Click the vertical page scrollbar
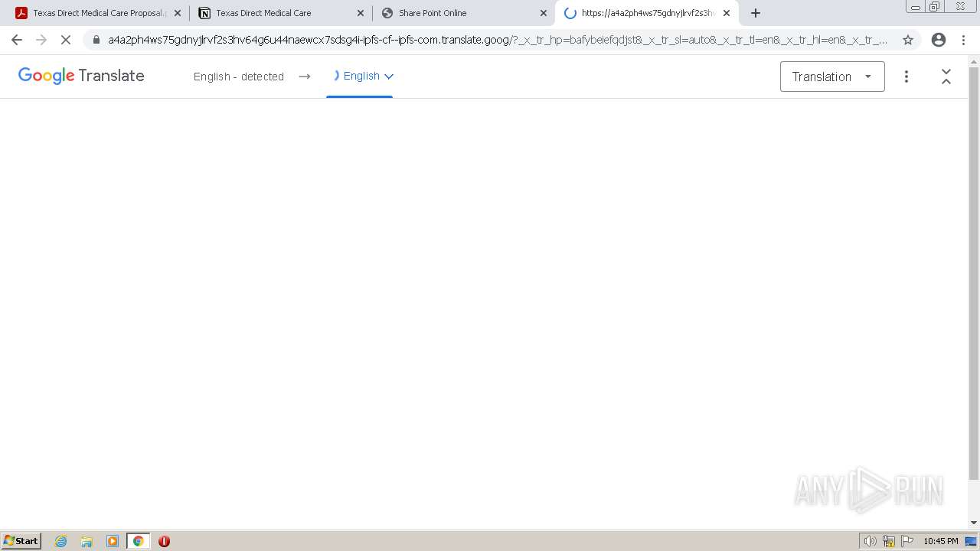980x551 pixels. click(x=974, y=273)
